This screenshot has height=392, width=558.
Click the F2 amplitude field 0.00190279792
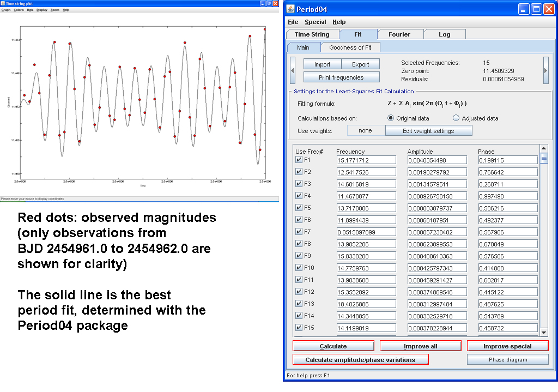pos(437,172)
